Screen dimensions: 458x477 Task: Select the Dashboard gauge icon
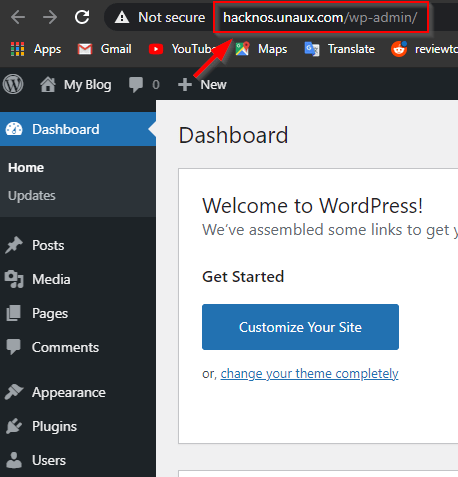point(14,129)
